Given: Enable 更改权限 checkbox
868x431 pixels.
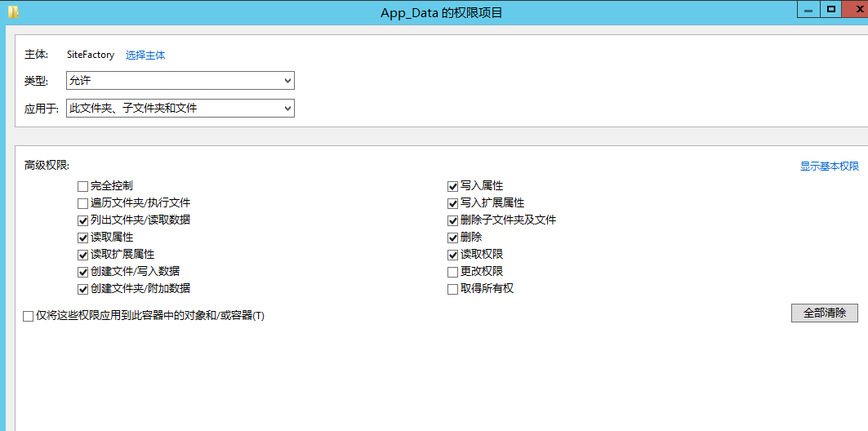Looking at the screenshot, I should click(x=453, y=272).
